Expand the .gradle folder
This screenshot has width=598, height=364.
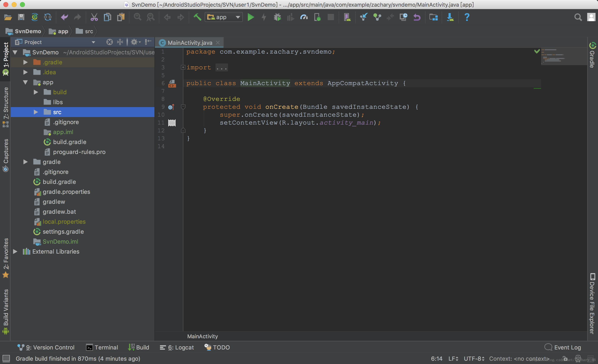26,62
